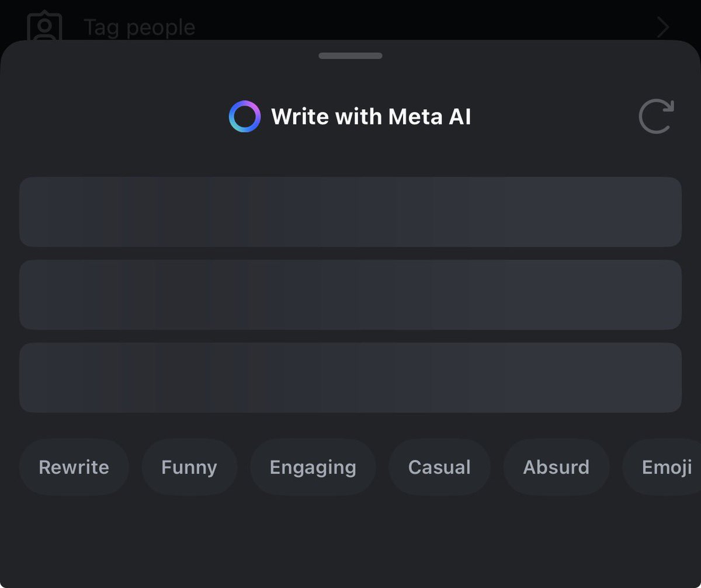Screen dimensions: 701x588
Task: Tap empty header space left of Meta AI logo
Action: pos(117,117)
